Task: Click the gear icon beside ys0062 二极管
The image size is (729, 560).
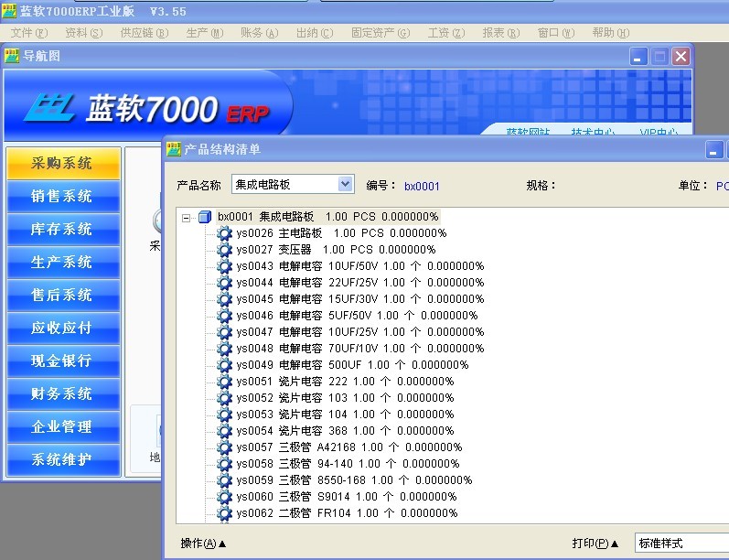Action: 224,513
